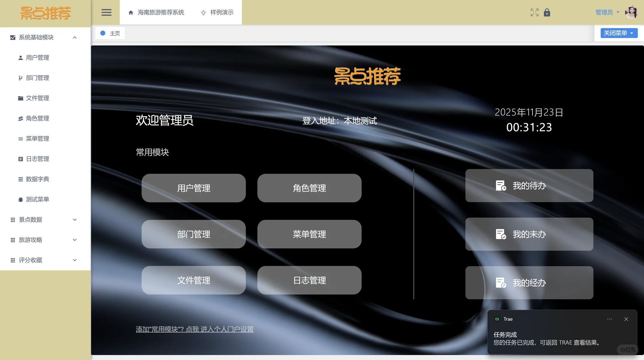
Task: Click the lock screen toggle
Action: tap(547, 12)
